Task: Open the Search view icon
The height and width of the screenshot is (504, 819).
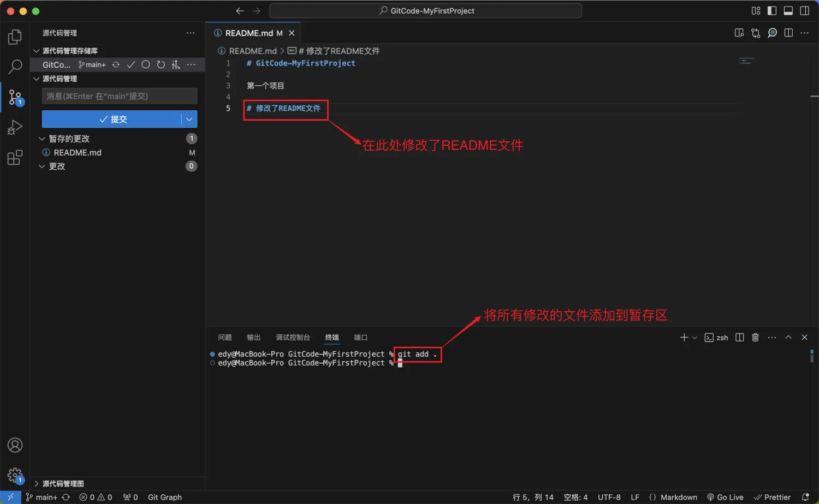Action: pos(15,67)
